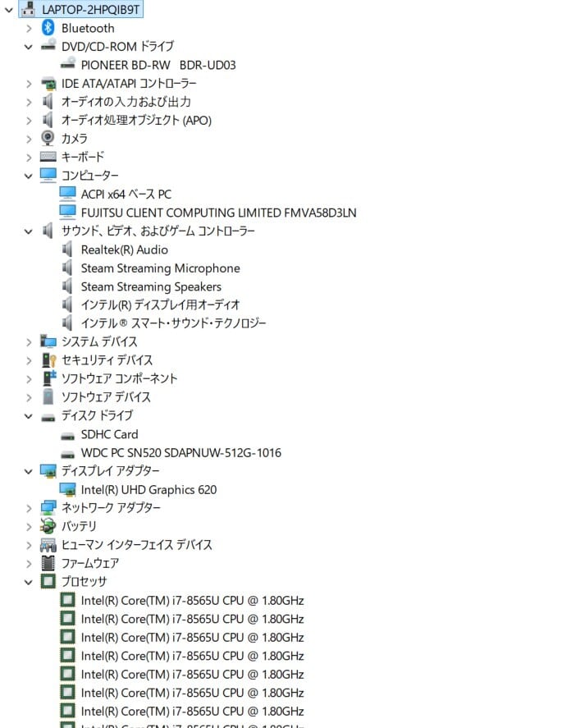Click the processor category chip icon
Screen dimensions: 562x728
tap(48, 581)
